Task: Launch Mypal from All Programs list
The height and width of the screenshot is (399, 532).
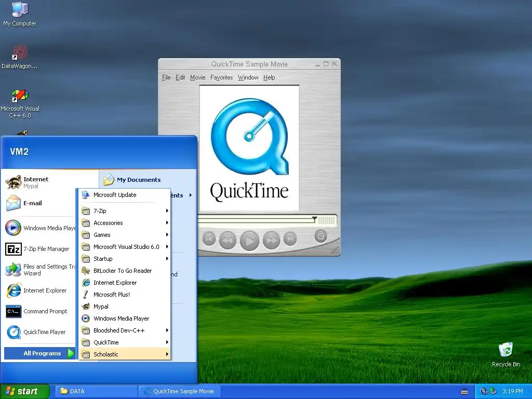Action: pos(125,307)
